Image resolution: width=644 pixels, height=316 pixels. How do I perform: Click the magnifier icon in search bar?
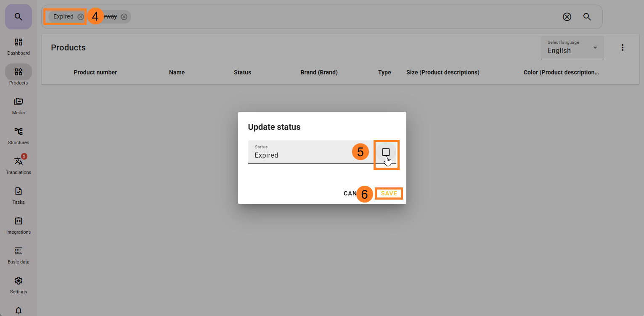[x=587, y=17]
